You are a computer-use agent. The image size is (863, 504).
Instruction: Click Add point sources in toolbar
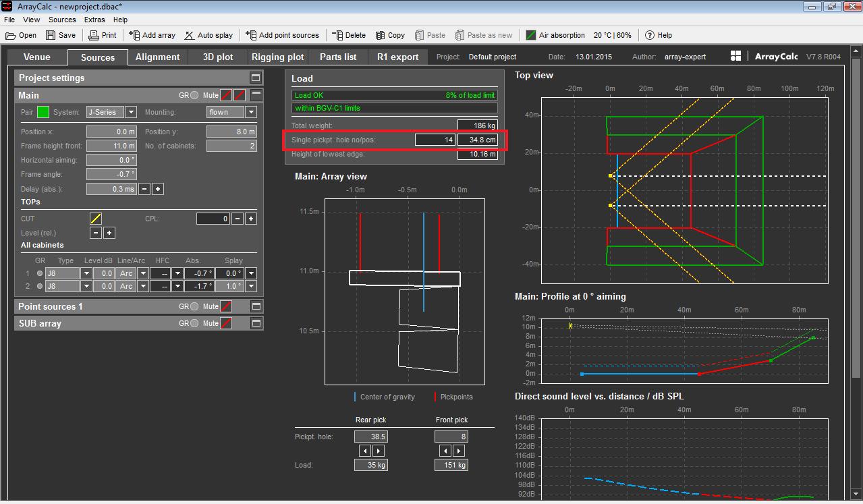282,35
